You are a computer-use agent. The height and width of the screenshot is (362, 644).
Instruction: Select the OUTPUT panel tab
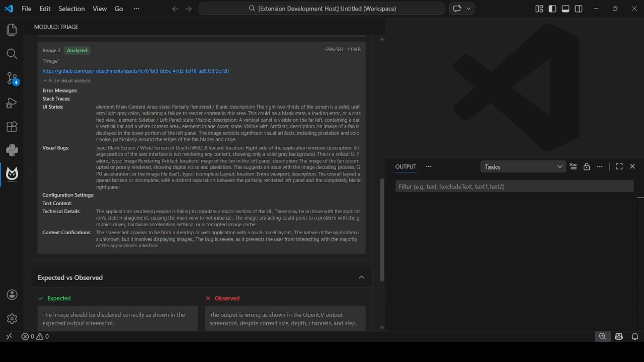click(406, 167)
